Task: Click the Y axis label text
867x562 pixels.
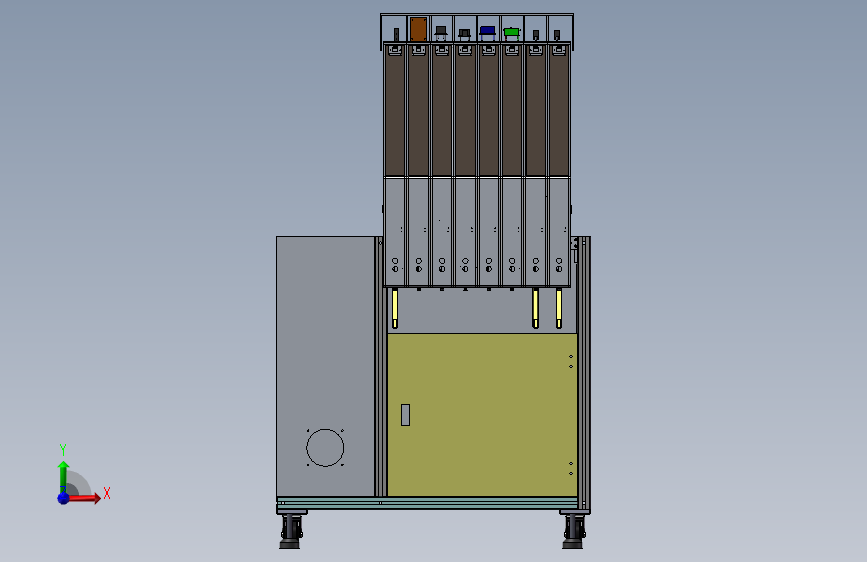Action: 63,449
